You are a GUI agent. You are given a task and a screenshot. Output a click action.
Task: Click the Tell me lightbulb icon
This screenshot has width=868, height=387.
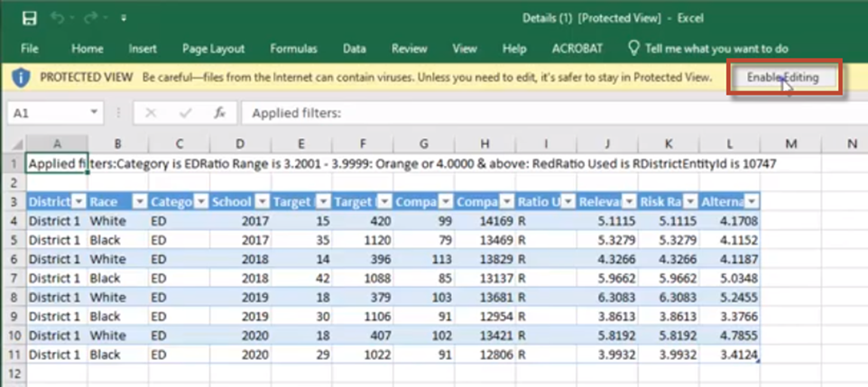click(633, 48)
